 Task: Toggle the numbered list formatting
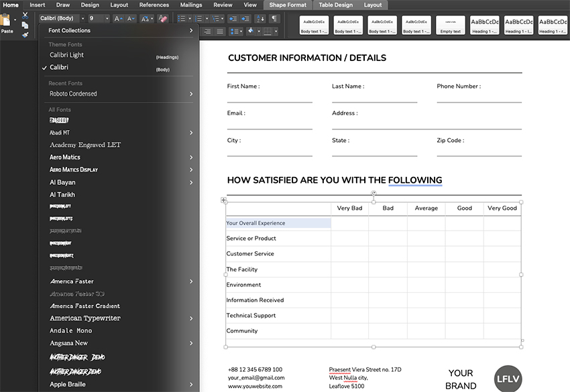pos(198,19)
